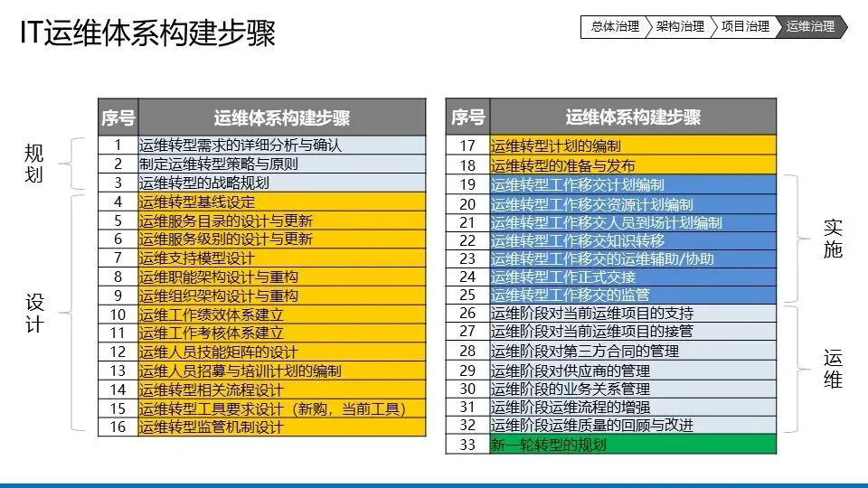Select the 项目治理 breadcrumb step

coord(745,26)
